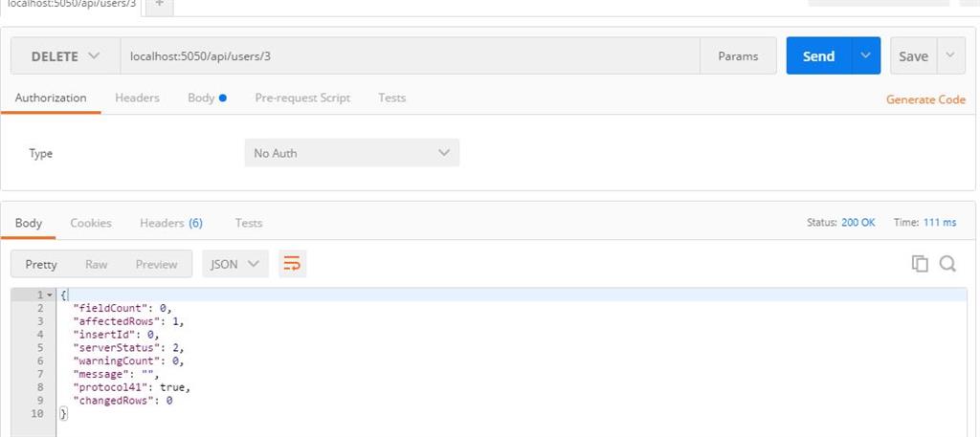This screenshot has width=980, height=437.
Task: Switch to response Cookies tab
Action: tap(91, 223)
